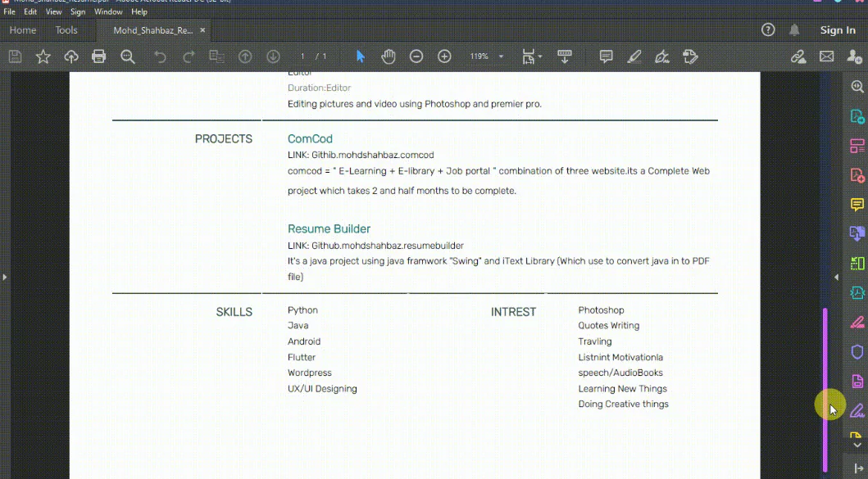
Task: Add a comment note icon
Action: [607, 56]
